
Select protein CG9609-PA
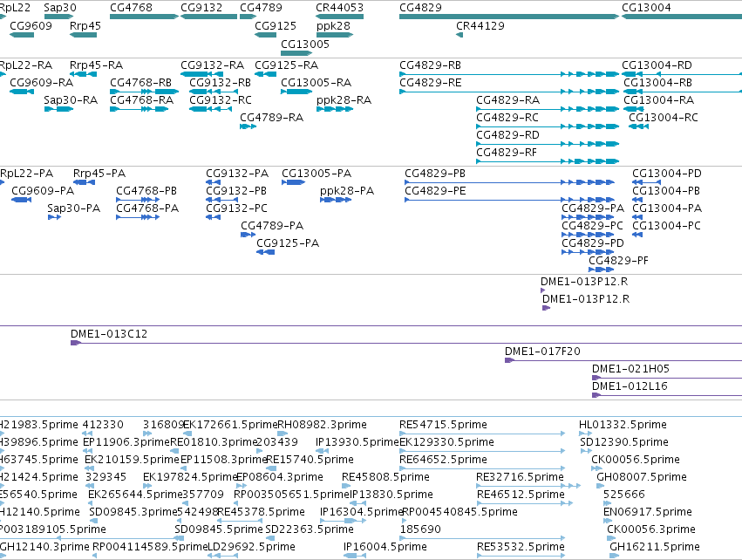click(21, 201)
